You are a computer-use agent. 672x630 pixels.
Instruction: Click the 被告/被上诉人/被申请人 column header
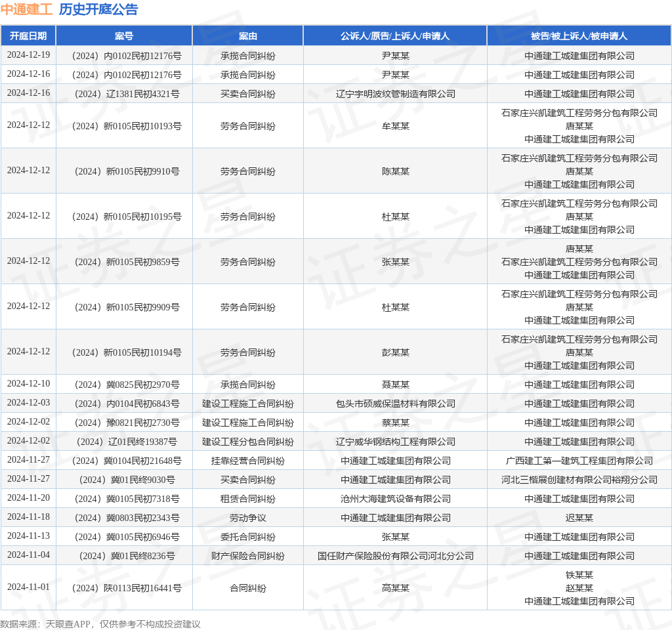tap(579, 36)
